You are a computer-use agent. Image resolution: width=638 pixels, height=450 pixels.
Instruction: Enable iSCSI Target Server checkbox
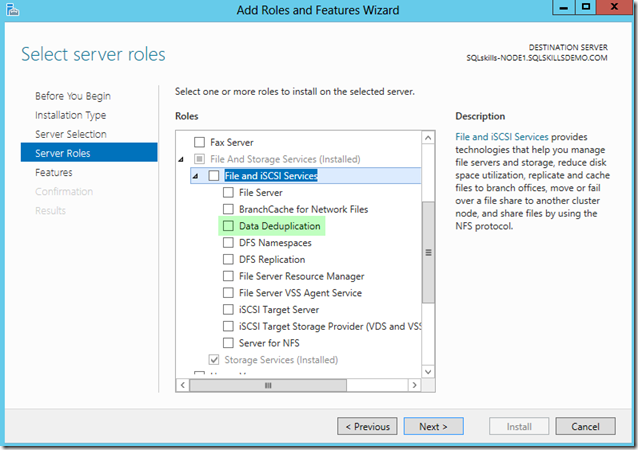point(230,310)
